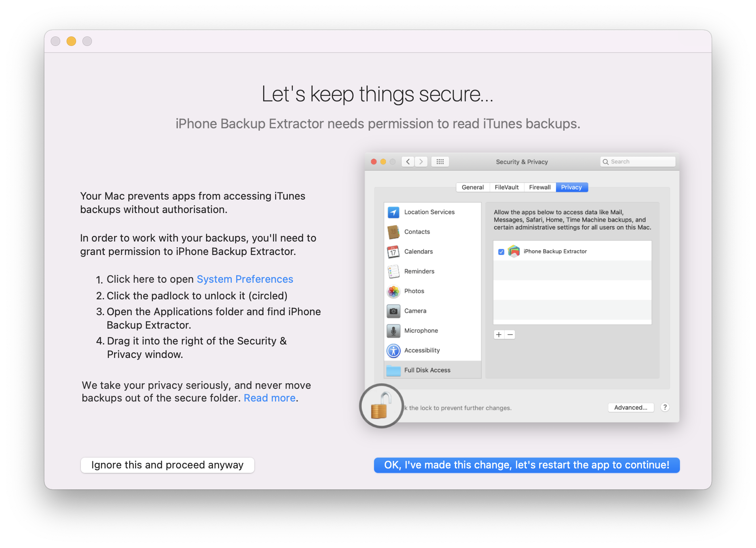Screen dimensions: 756x548
Task: Switch to the General tab
Action: 473,187
